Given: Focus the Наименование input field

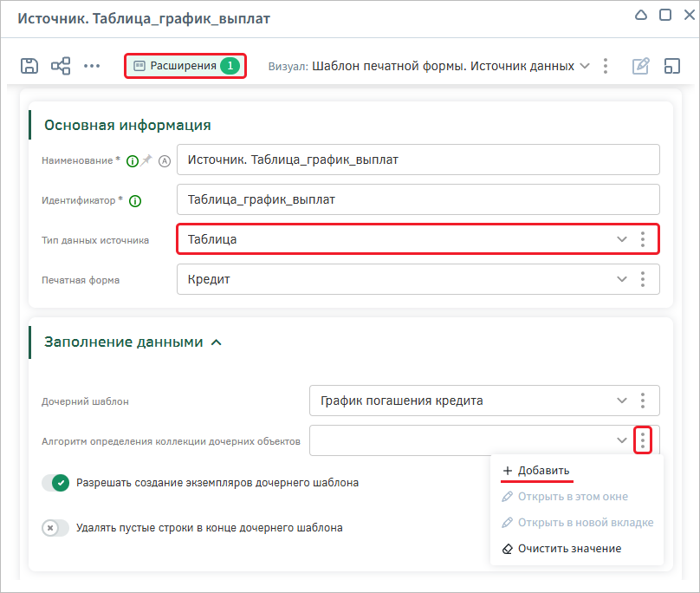Looking at the screenshot, I should pyautogui.click(x=418, y=160).
